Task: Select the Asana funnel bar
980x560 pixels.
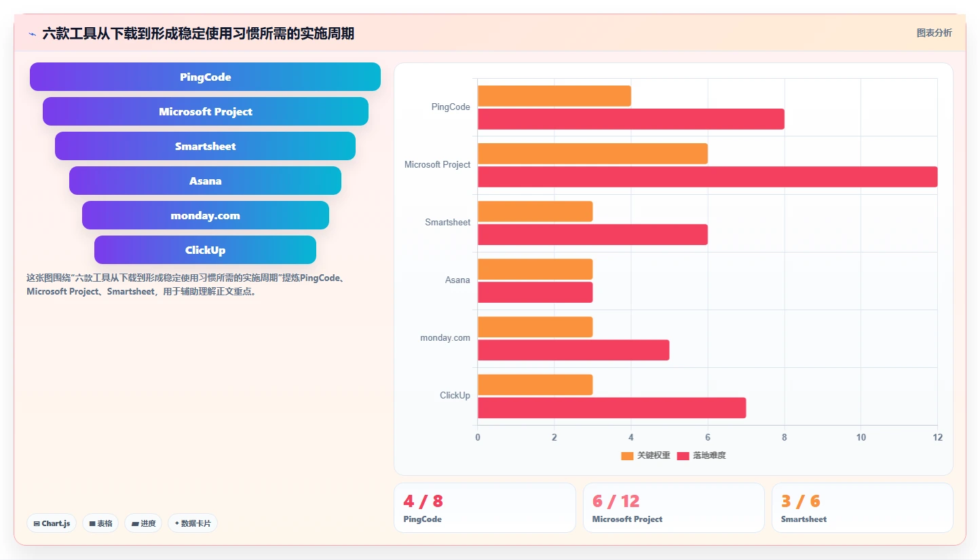Action: pyautogui.click(x=205, y=181)
